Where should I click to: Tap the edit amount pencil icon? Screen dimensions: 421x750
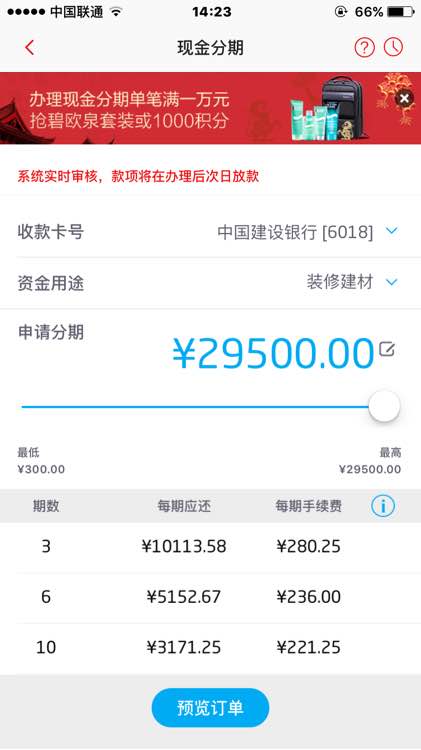click(x=387, y=349)
